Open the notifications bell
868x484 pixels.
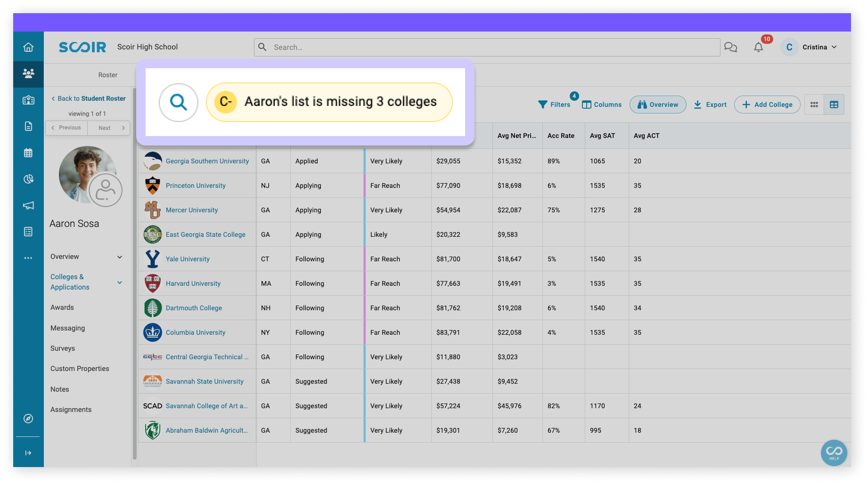[758, 47]
